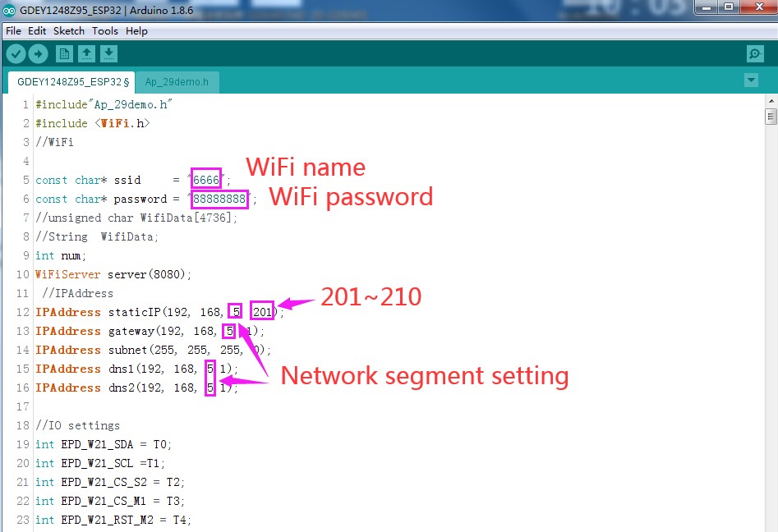Open a sketch with the Open icon
The image size is (778, 532).
pyautogui.click(x=86, y=53)
